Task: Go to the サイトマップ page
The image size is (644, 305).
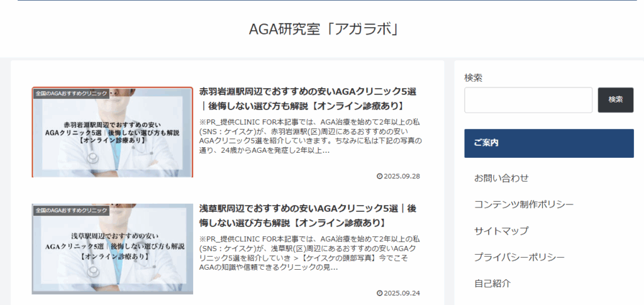Action: click(x=501, y=231)
